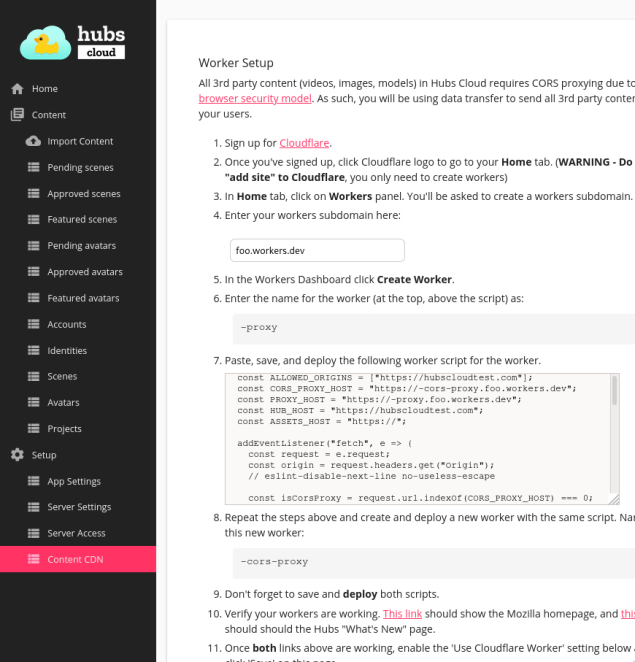Click the '-cors-proxy' worker name code block
The height and width of the screenshot is (662, 635).
coord(434,563)
